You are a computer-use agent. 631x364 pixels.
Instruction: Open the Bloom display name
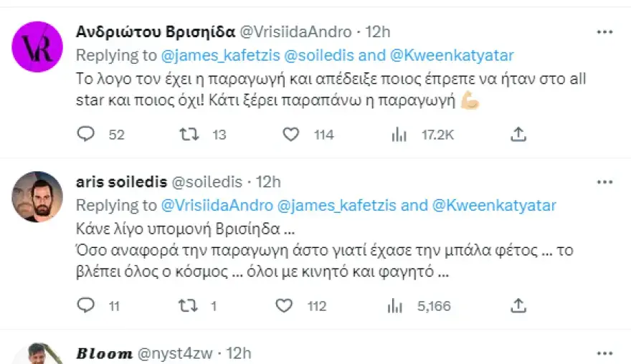pyautogui.click(x=104, y=353)
